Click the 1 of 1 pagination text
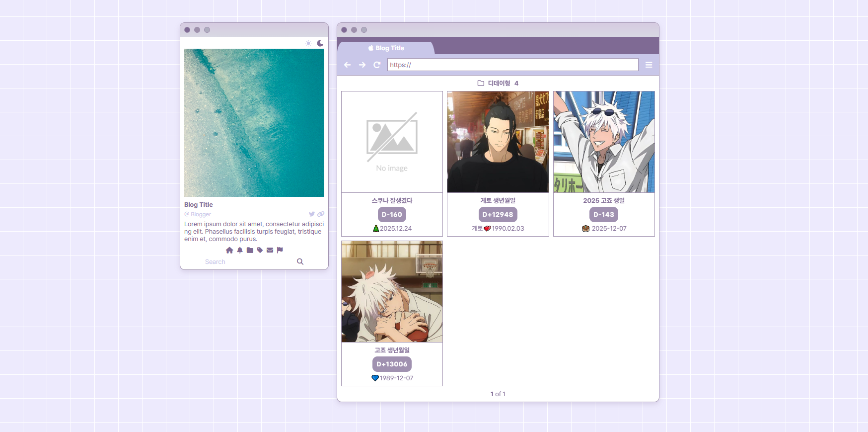 [498, 394]
